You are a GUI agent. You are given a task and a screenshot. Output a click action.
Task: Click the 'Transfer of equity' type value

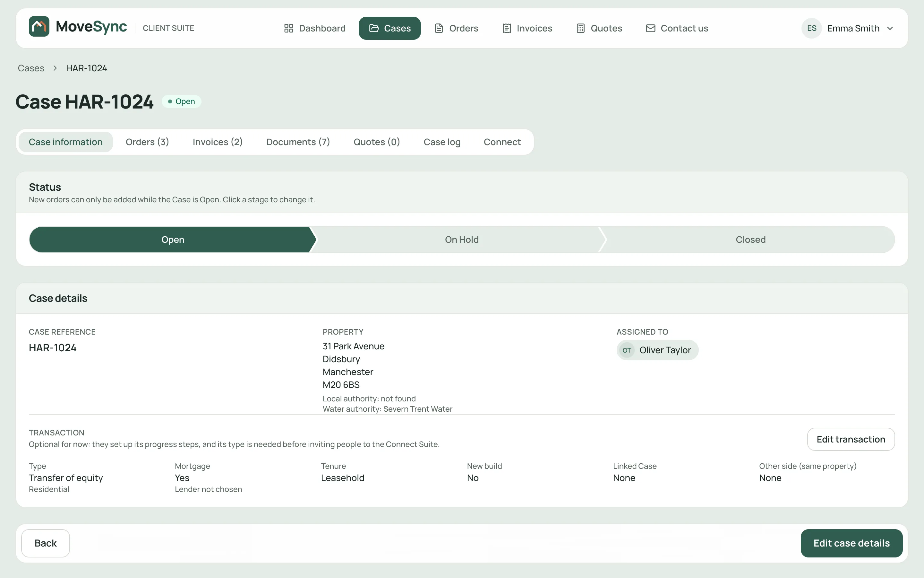point(66,478)
